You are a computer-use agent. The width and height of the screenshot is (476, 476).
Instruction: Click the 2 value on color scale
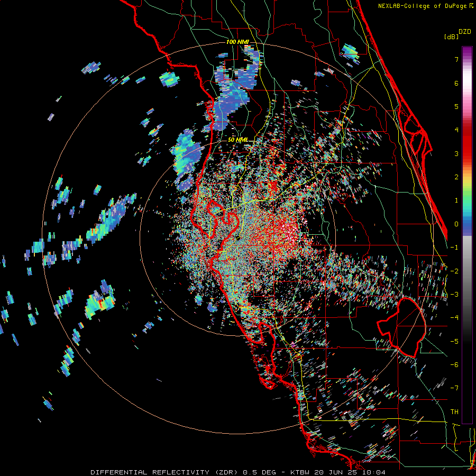point(456,177)
